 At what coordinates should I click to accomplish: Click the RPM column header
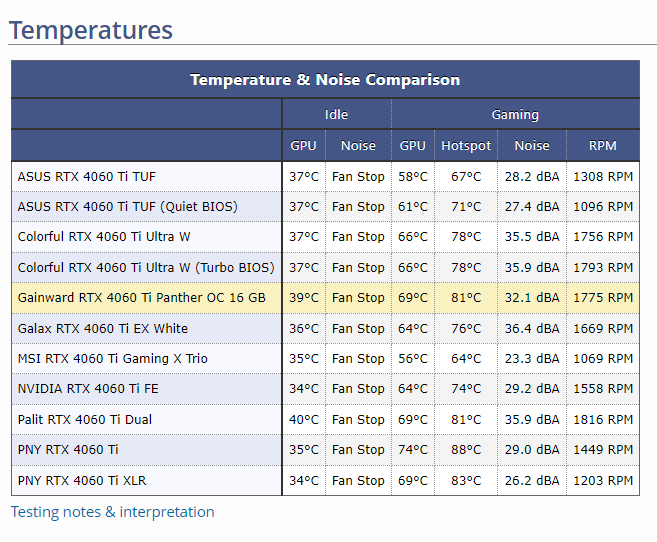602,146
